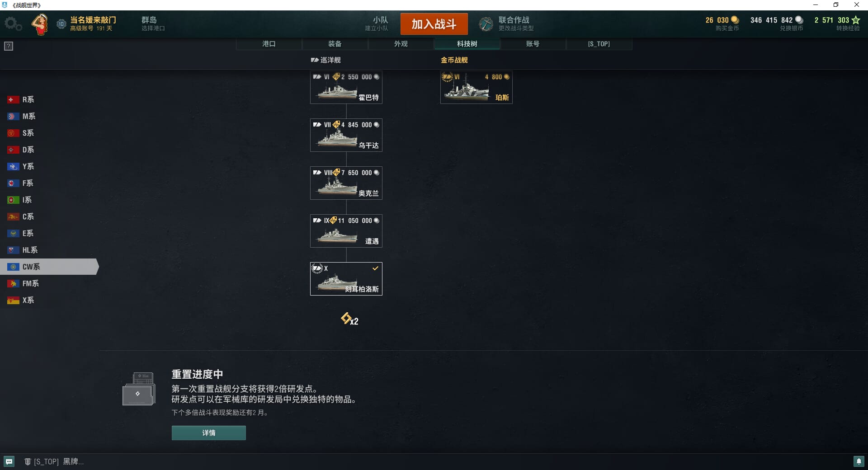
Task: Open the battle type selector 联合作战
Action: 507,24
